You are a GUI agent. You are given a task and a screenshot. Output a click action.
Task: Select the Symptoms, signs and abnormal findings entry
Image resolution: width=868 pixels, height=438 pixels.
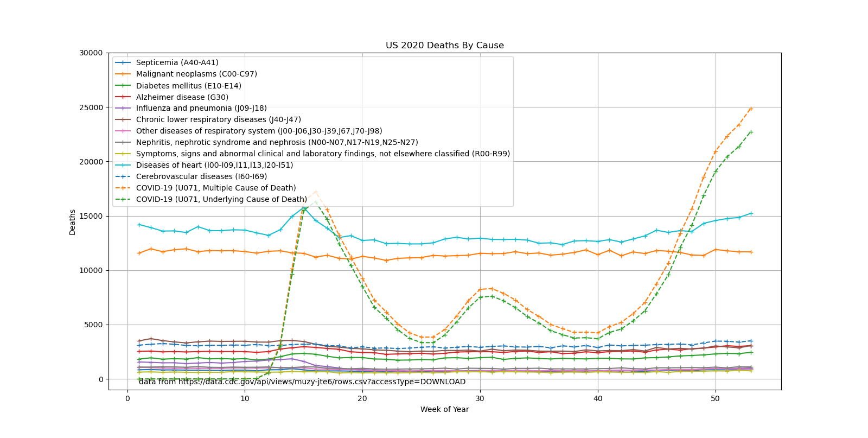(x=323, y=154)
